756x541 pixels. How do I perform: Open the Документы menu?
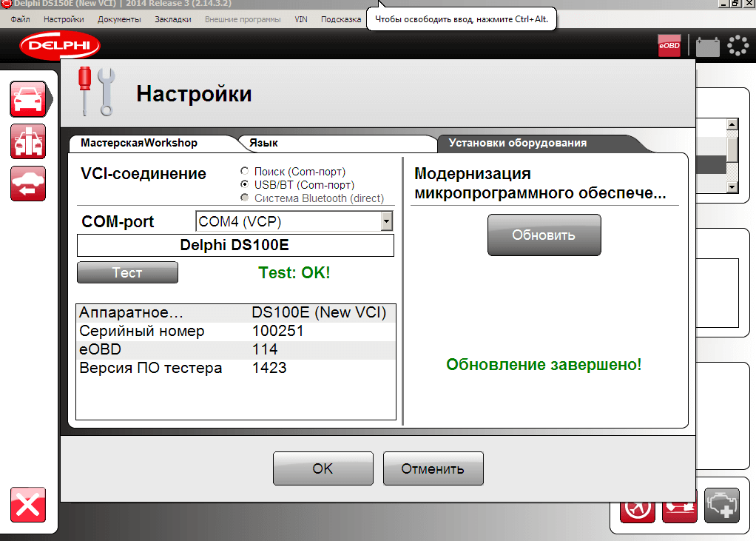[119, 19]
